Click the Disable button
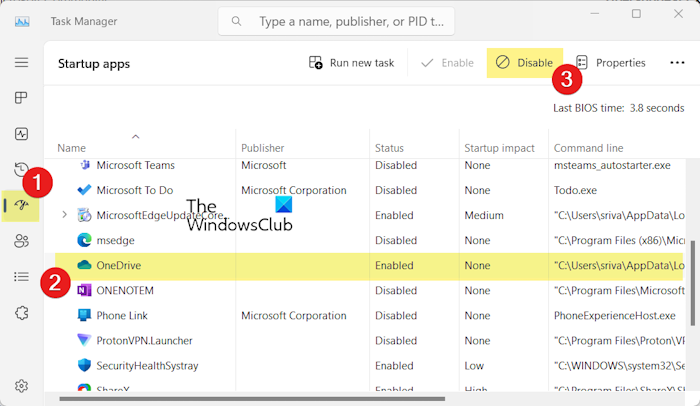 525,63
